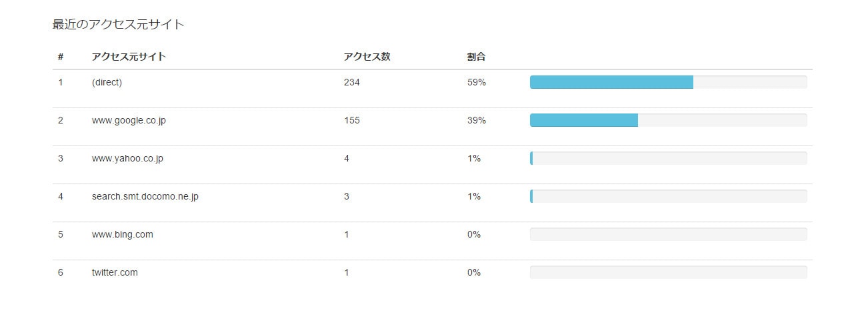The image size is (868, 309).
Task: Click access count 155 cell
Action: tap(351, 120)
